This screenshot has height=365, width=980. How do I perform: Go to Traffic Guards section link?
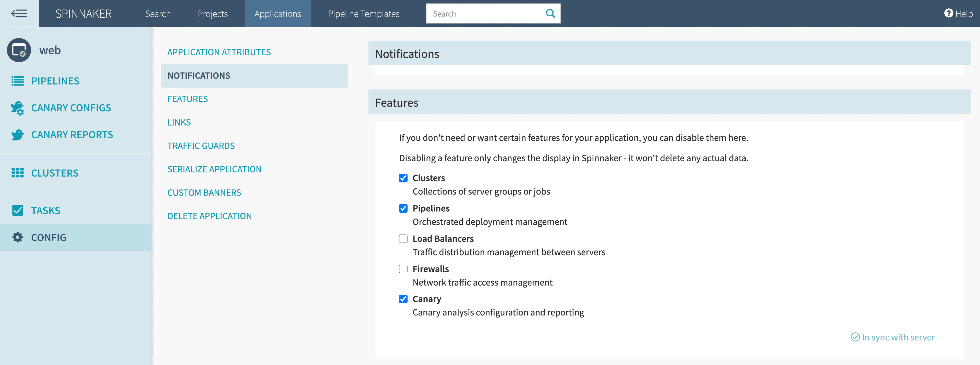click(x=201, y=146)
